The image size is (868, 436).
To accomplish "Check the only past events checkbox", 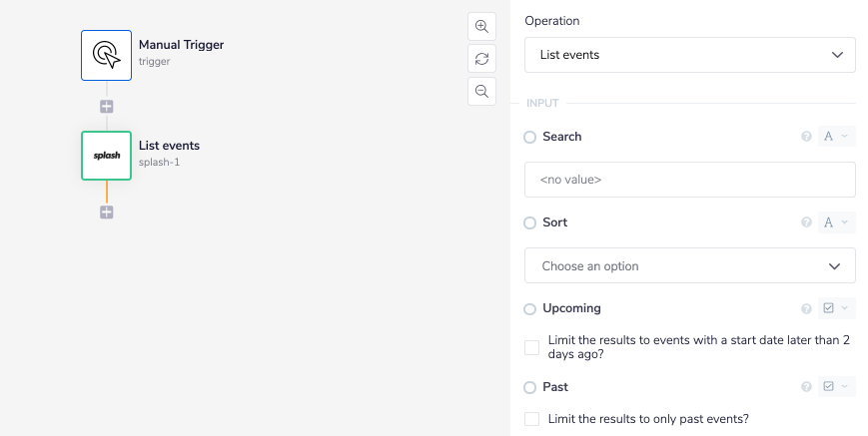I will (532, 419).
